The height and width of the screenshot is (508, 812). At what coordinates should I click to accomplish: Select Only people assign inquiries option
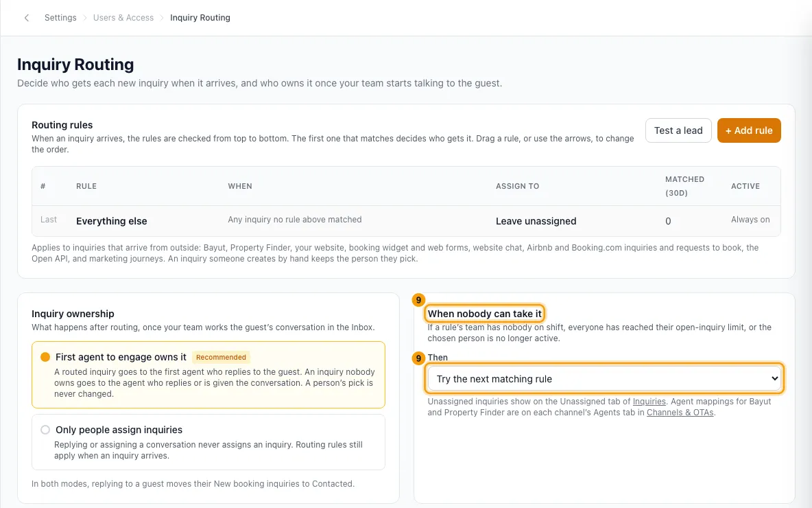[x=208, y=442]
